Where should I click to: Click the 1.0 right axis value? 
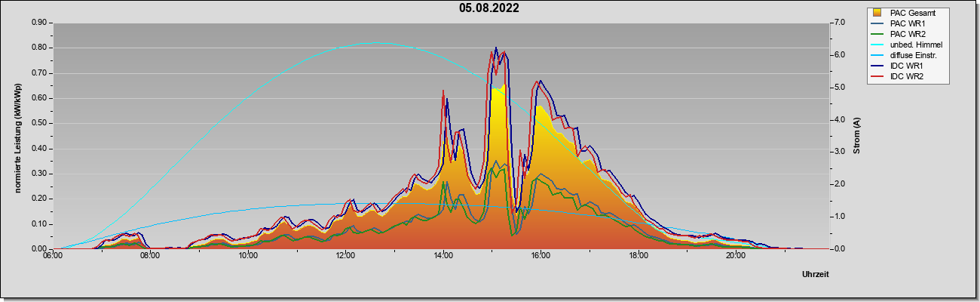pyautogui.click(x=840, y=217)
